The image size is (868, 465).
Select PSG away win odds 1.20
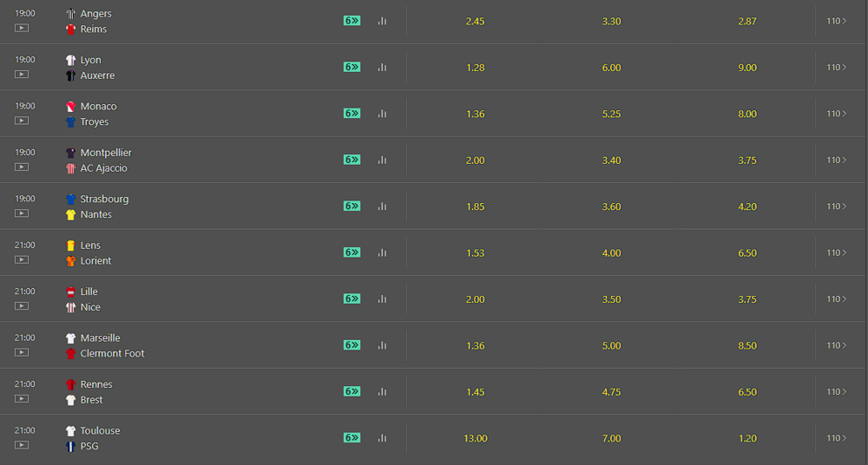tap(747, 438)
